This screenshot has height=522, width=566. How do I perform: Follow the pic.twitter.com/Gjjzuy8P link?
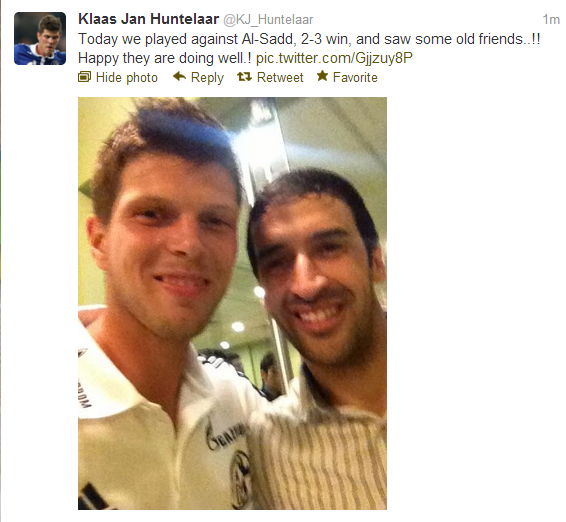334,58
